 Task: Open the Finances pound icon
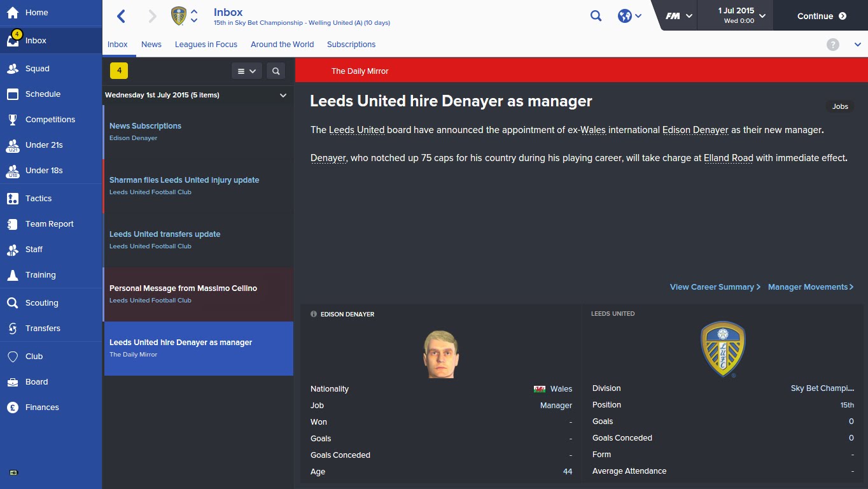tap(13, 407)
